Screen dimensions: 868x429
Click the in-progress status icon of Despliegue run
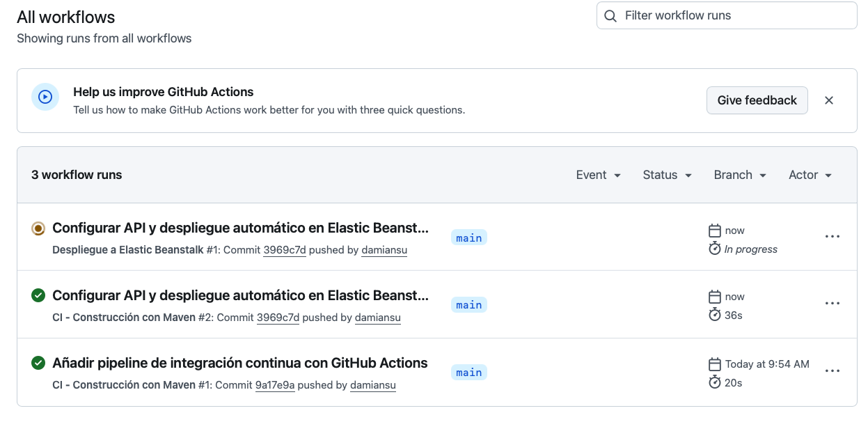pyautogui.click(x=38, y=228)
